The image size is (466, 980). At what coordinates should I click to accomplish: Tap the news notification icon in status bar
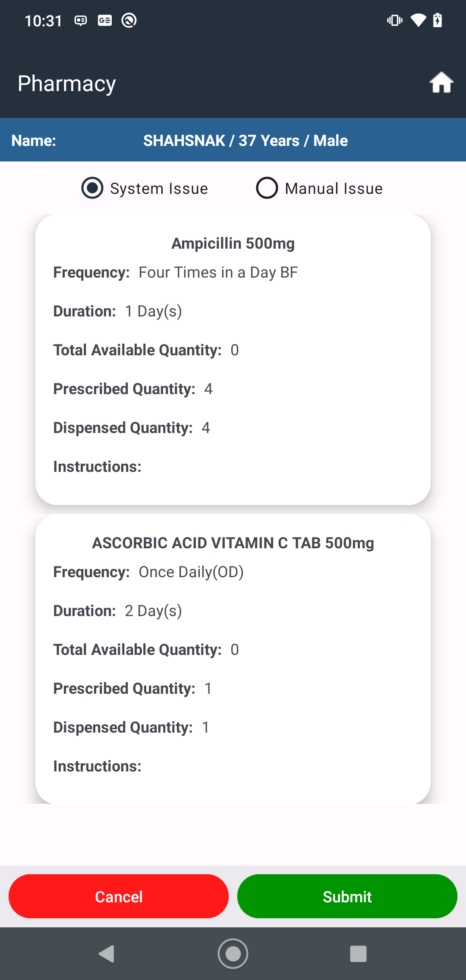point(105,20)
